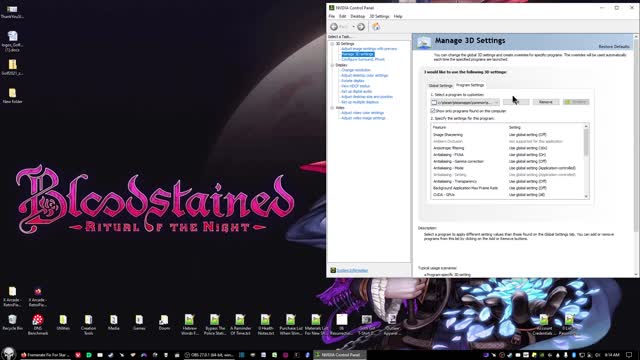The height and width of the screenshot is (360, 640).
Task: Open the Desktop menu
Action: pyautogui.click(x=358, y=16)
